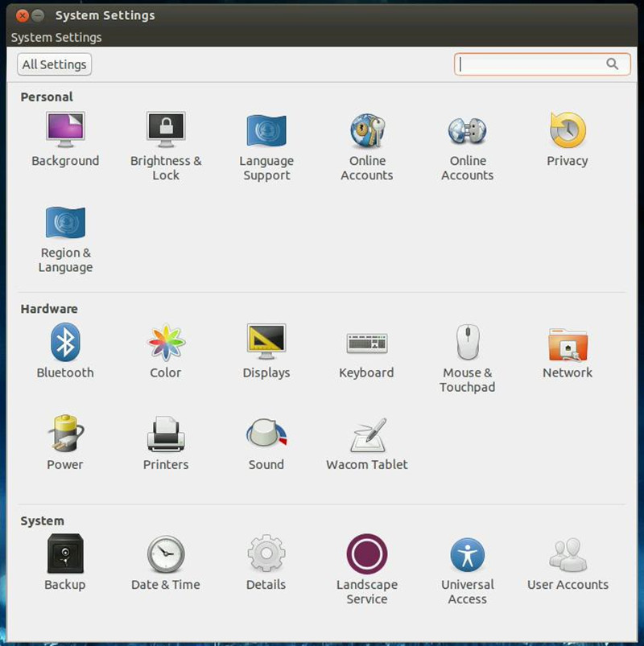Open Language Support settings
Screen dimensions: 644x646
click(x=266, y=146)
